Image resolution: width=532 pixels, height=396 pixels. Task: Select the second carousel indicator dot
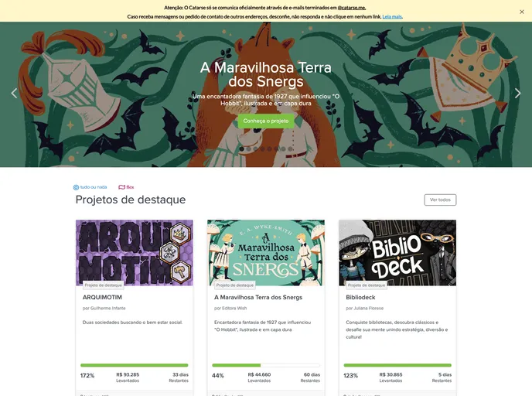[249, 148]
